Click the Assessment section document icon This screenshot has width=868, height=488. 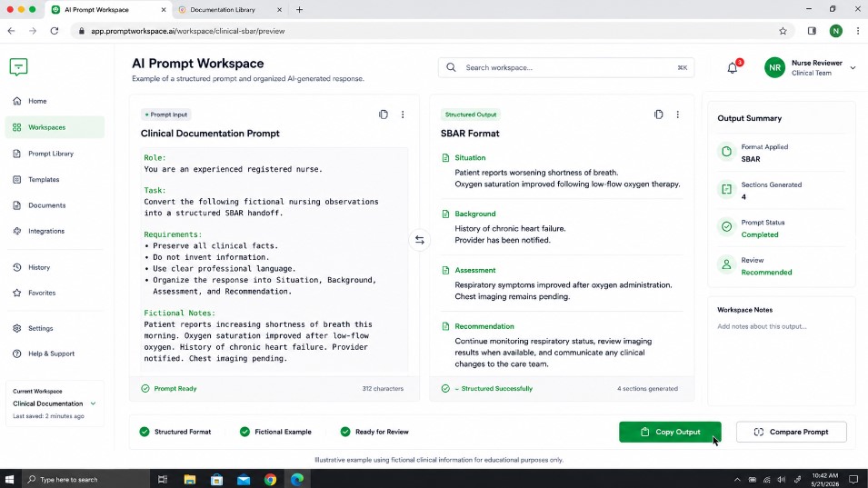pyautogui.click(x=445, y=271)
